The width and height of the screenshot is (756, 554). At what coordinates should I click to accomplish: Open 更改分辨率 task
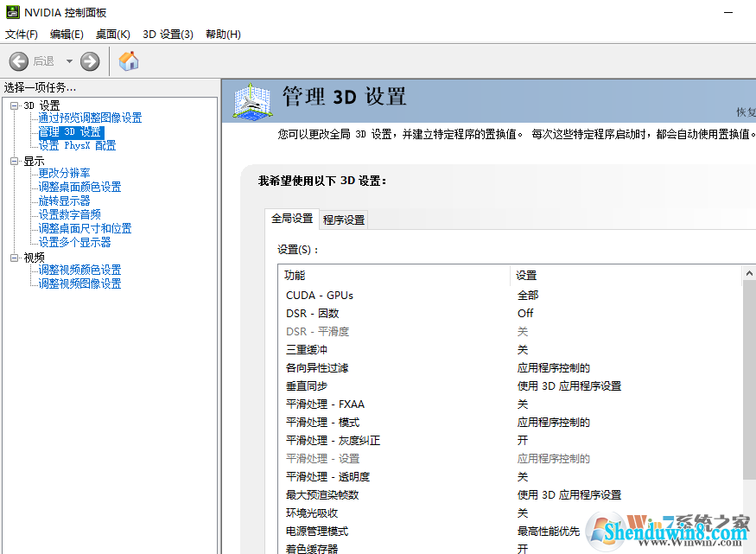64,173
